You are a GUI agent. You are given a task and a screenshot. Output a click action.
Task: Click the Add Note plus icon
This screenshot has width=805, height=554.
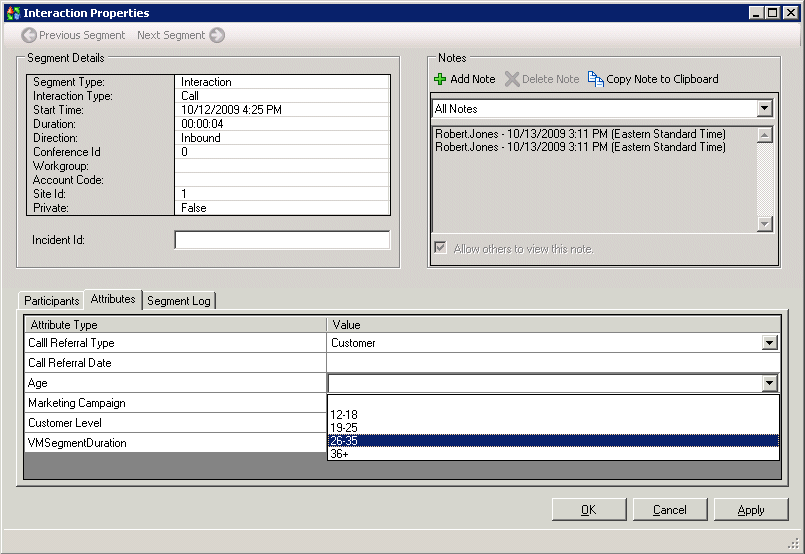[440, 79]
